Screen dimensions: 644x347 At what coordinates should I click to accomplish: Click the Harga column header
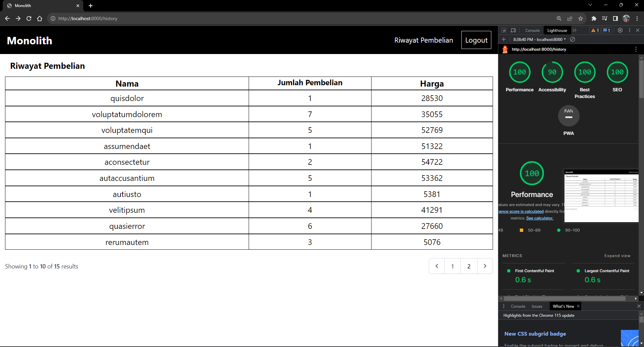(x=432, y=84)
